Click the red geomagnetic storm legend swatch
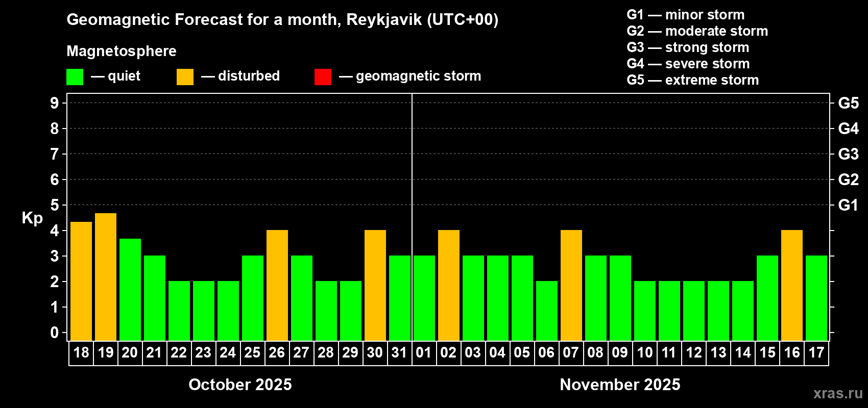 click(x=323, y=77)
